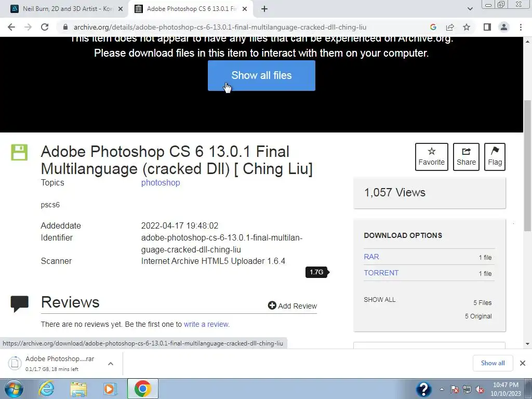Click the Show all files button
This screenshot has height=399, width=532.
[x=261, y=75]
